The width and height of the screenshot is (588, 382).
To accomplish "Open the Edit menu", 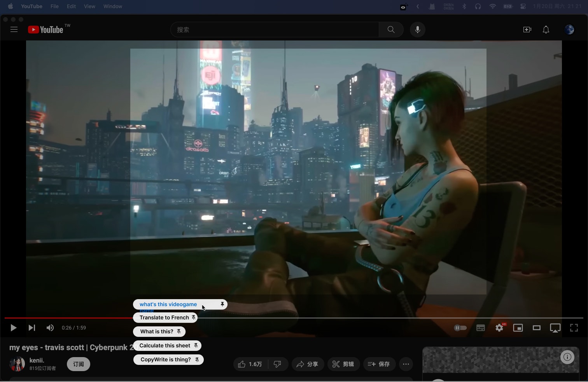I will [71, 6].
